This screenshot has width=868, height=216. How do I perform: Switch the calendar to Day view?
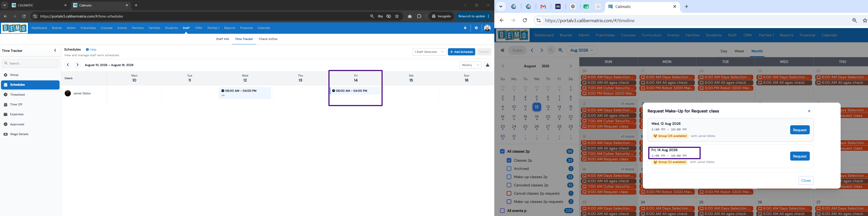(x=724, y=51)
